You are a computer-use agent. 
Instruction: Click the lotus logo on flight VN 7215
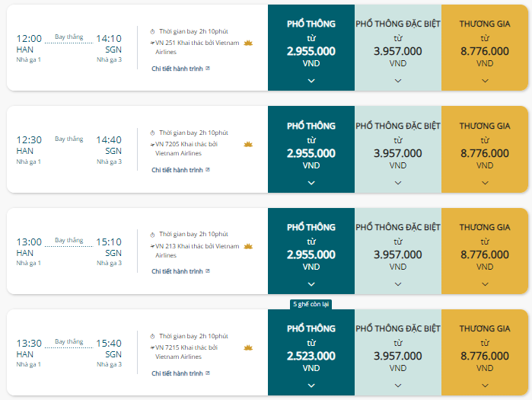tap(248, 348)
